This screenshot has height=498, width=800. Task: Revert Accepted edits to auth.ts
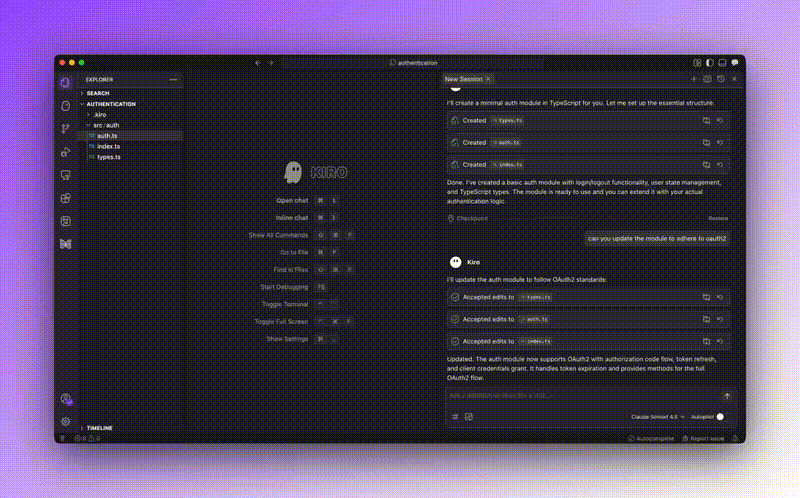pos(720,319)
